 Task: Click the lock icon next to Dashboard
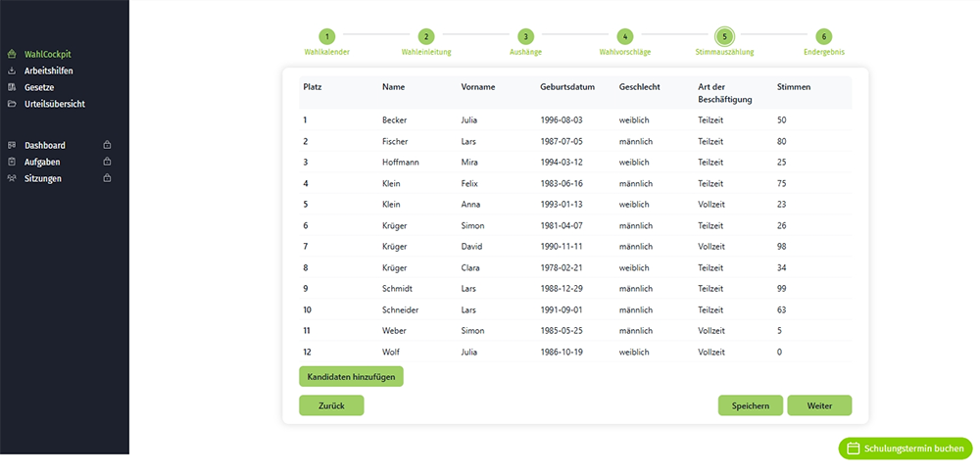tap(107, 145)
